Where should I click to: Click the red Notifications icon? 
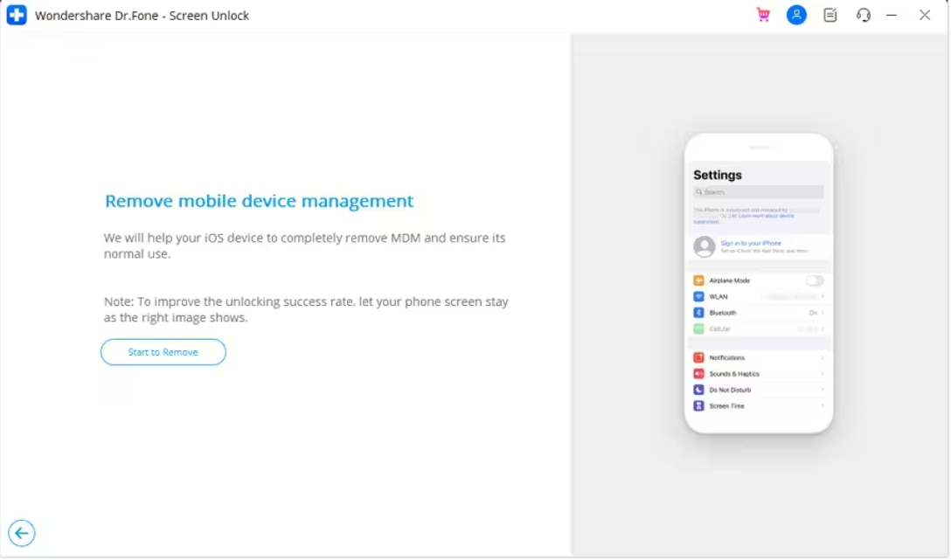tap(698, 358)
